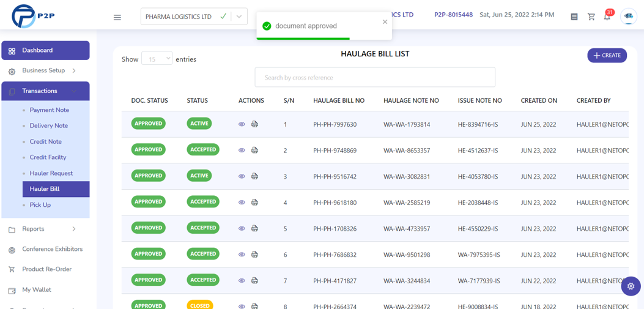Click ACCEPTED status badge on row 2

(203, 149)
